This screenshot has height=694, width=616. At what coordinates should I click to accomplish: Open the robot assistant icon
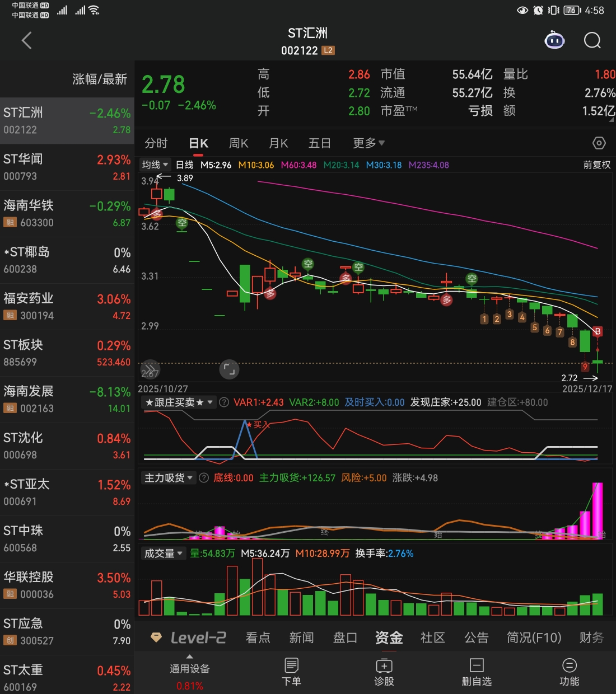[554, 40]
